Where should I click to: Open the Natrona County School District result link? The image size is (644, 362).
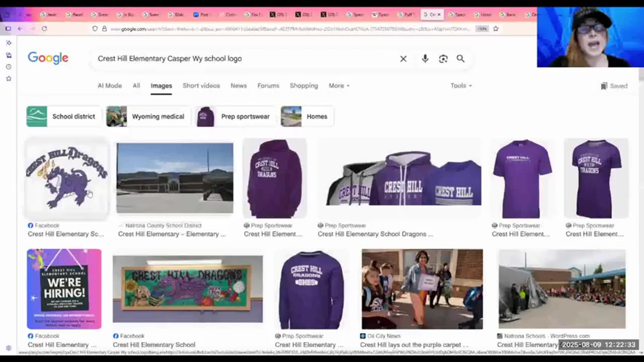(x=172, y=234)
